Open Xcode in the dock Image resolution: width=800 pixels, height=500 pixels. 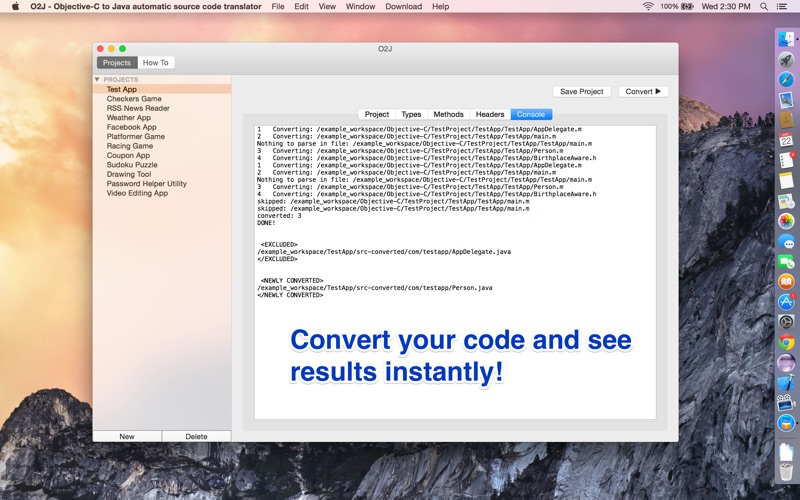[786, 383]
